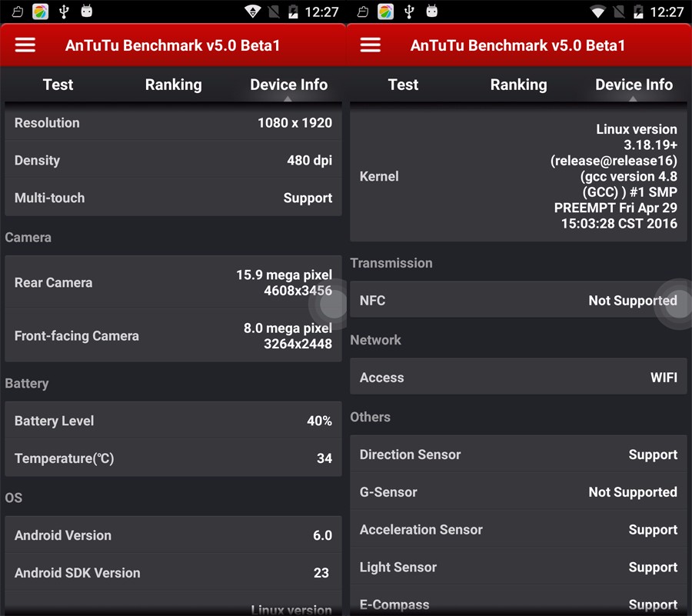This screenshot has height=616, width=692.
Task: Tap colorful app notification icon in right status bar
Action: pos(386,12)
